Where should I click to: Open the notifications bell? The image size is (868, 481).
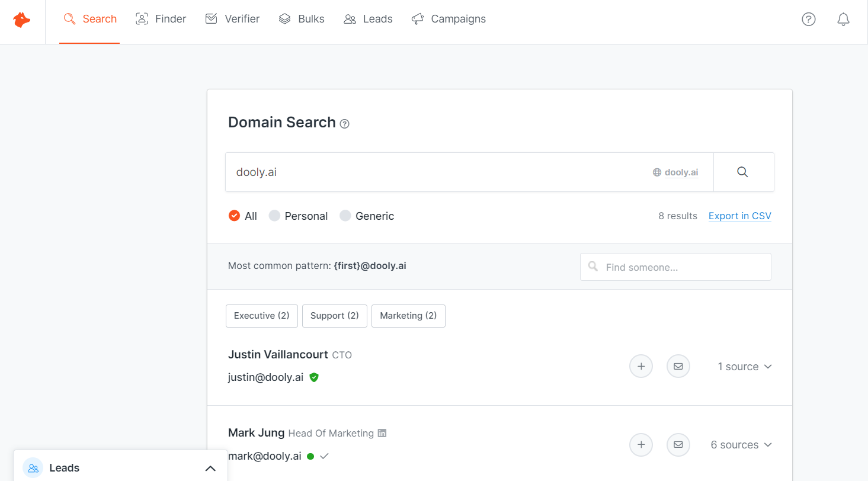click(x=844, y=19)
